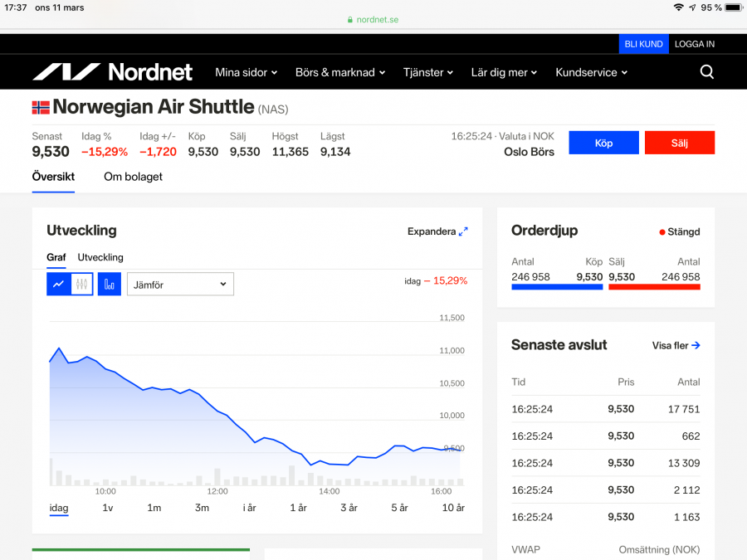Click the Wi-Fi status icon
Image resolution: width=747 pixels, height=560 pixels.
(x=678, y=7)
